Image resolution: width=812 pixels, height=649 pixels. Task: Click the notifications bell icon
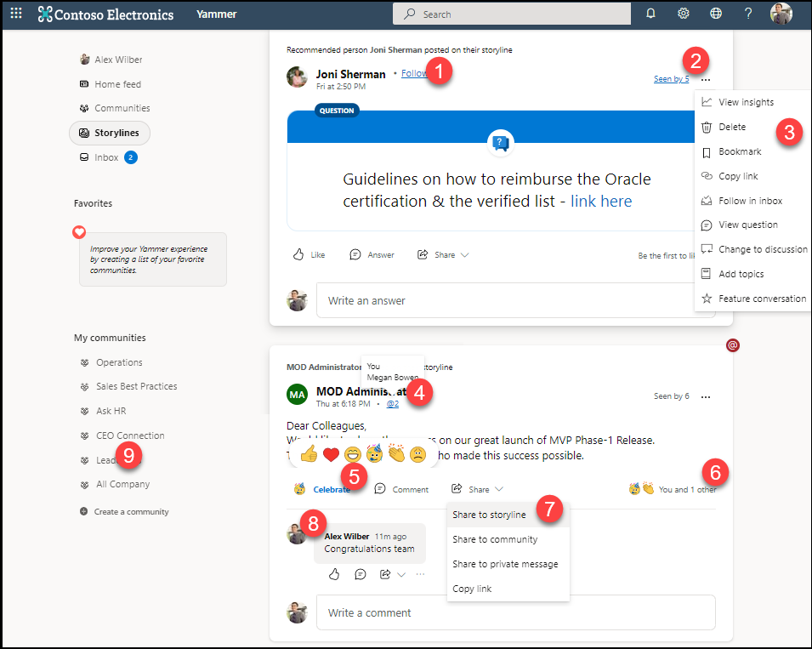650,14
